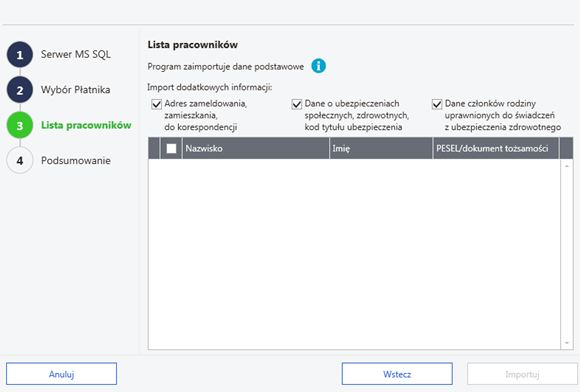Sort by the Nazwisko column header
The height and width of the screenshot is (392, 580).
256,148
